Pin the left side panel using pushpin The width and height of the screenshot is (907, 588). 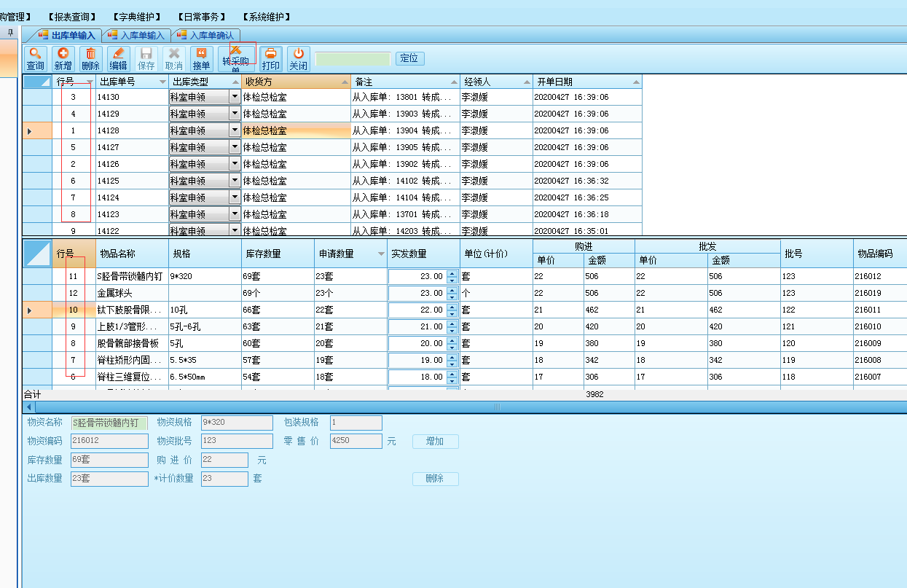(10, 33)
